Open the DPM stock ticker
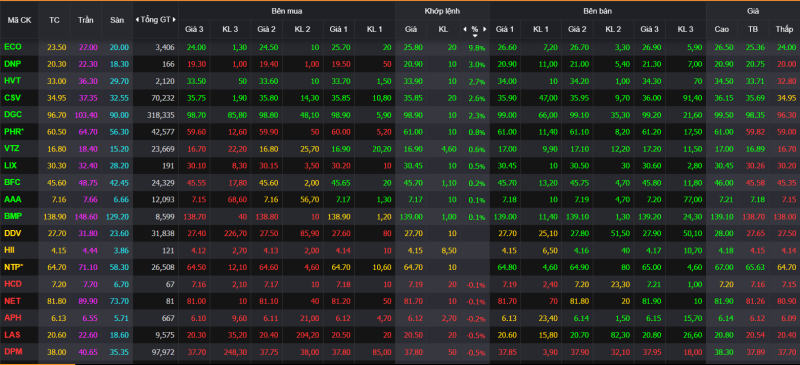Image resolution: width=800 pixels, height=365 pixels. tap(12, 352)
